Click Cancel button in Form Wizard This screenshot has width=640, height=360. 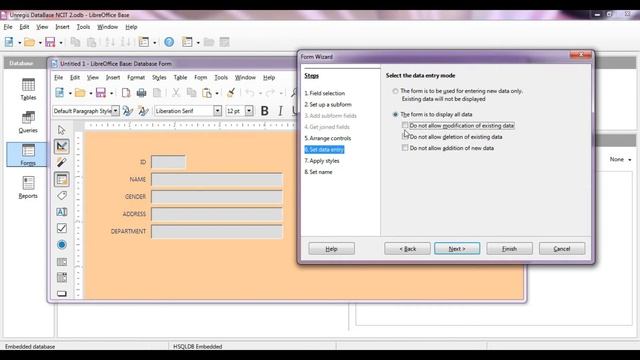pyautogui.click(x=562, y=249)
